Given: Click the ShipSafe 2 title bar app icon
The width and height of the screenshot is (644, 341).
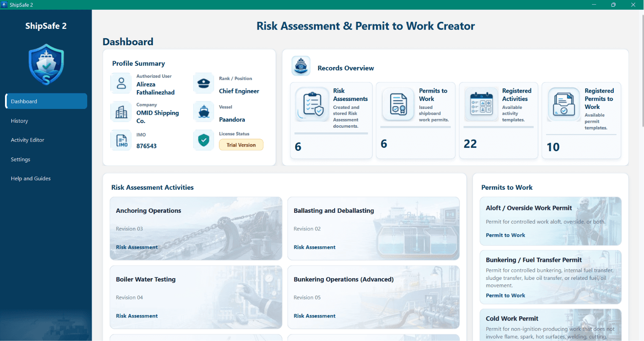Looking at the screenshot, I should [x=4, y=5].
